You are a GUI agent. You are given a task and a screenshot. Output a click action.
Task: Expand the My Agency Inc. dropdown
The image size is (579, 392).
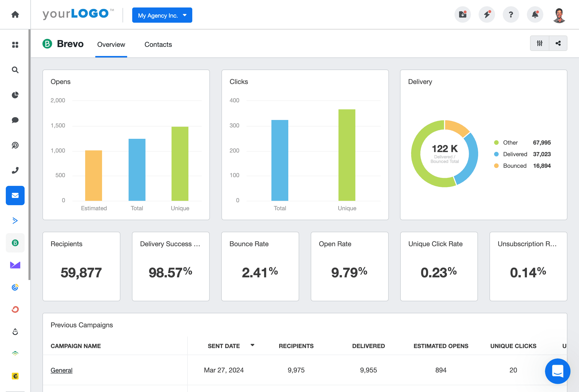point(162,15)
